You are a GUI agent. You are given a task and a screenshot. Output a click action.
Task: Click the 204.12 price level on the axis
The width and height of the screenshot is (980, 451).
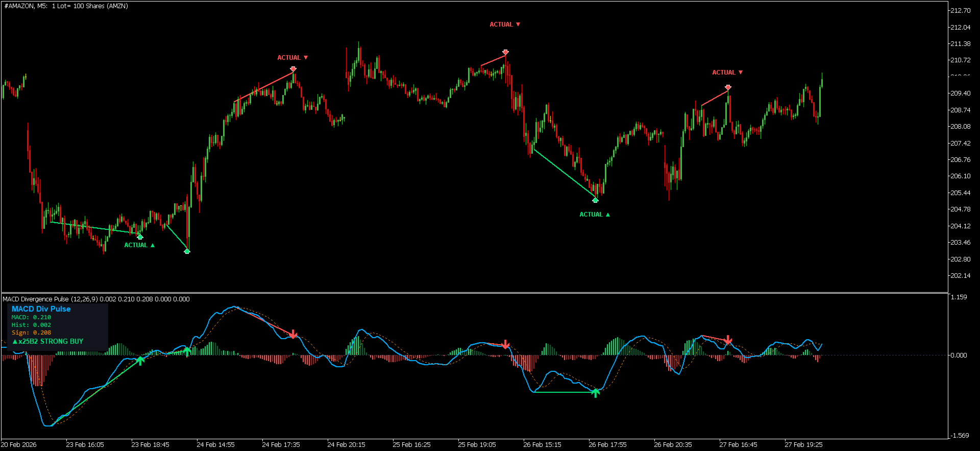[x=960, y=226]
